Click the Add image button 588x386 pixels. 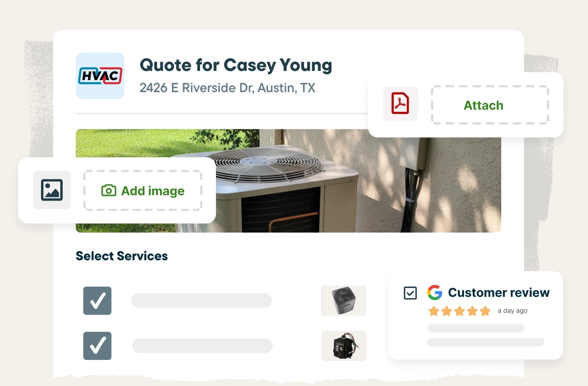point(143,190)
